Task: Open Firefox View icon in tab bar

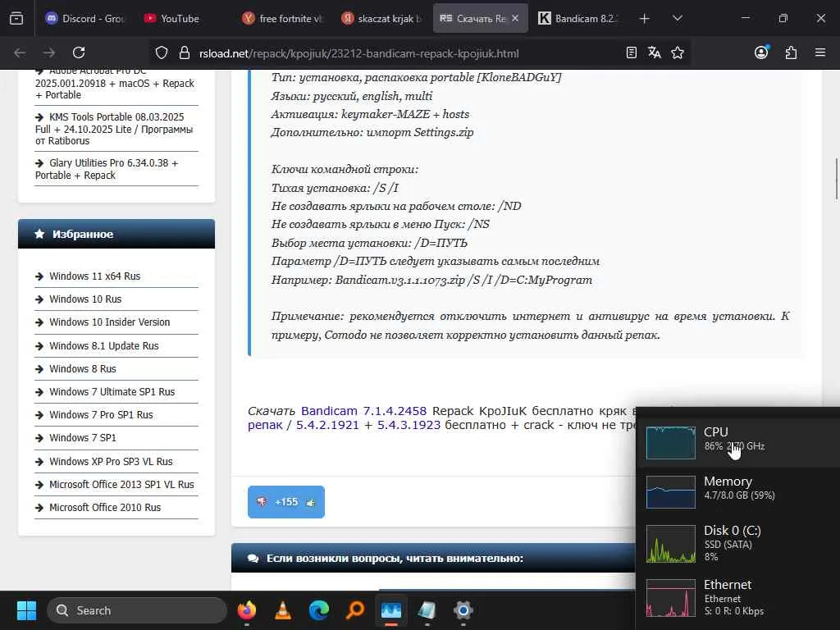Action: tap(16, 18)
